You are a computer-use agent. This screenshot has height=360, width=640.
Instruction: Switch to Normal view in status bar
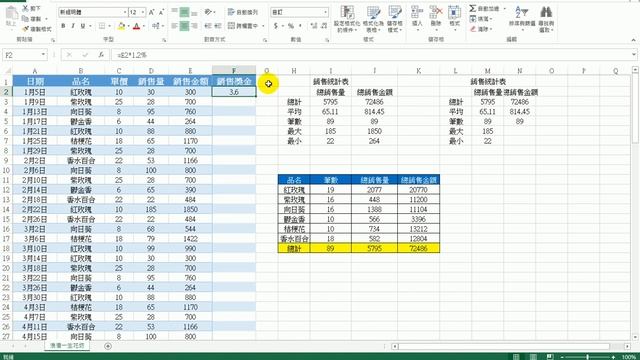pyautogui.click(x=516, y=357)
